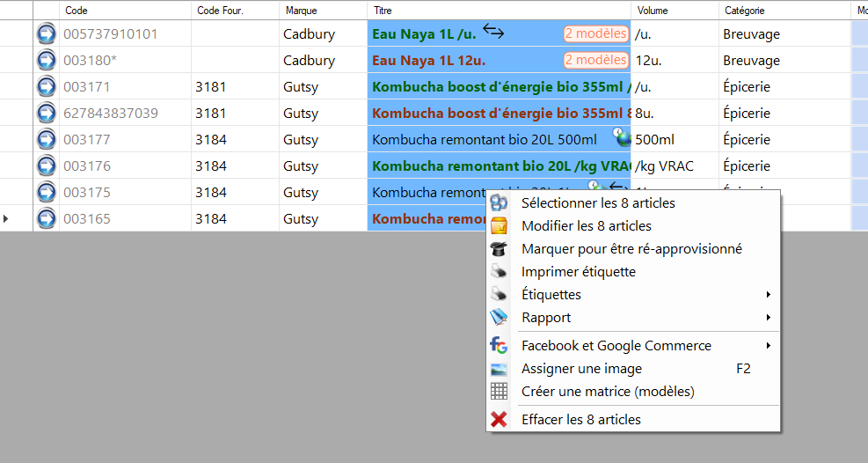Screen dimensions: 868x463
Task: Click the swap arrows icon on Eau Naya /u.
Action: 493,32
